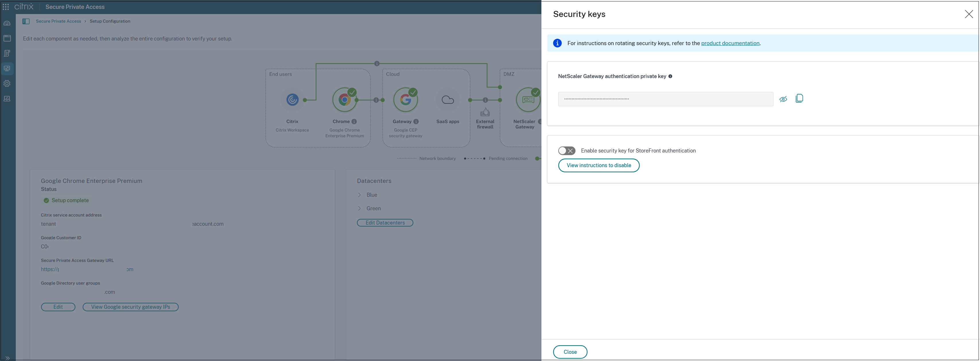Reveal the hidden private key value
The image size is (980, 361).
tap(783, 99)
